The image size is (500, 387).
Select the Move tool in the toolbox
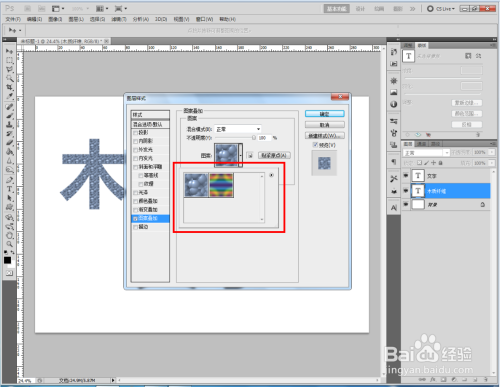tap(9, 51)
